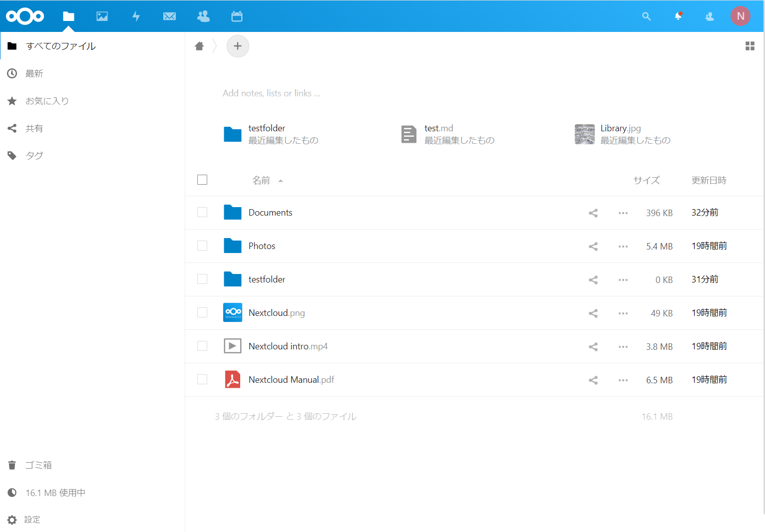Open more actions for Nextcloud.png

623,313
